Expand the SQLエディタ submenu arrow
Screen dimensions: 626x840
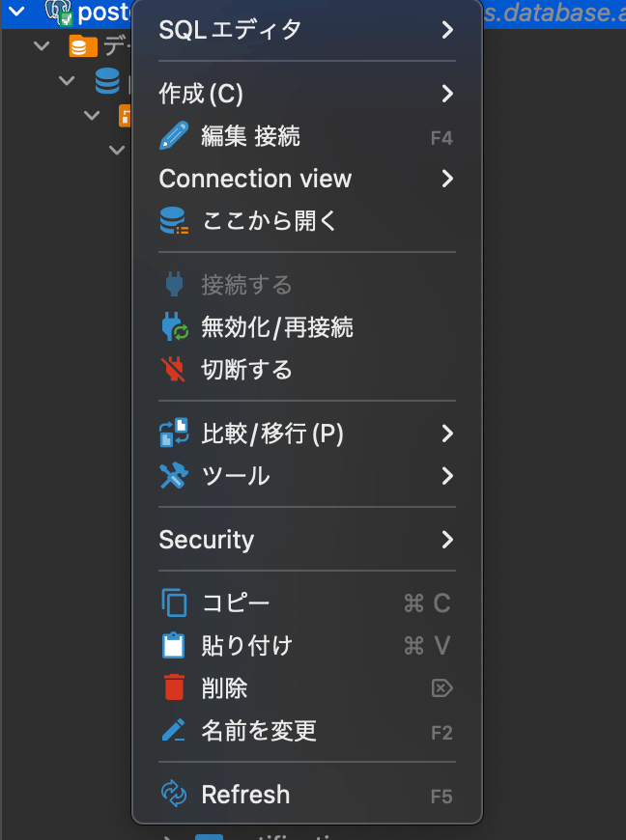[x=447, y=30]
